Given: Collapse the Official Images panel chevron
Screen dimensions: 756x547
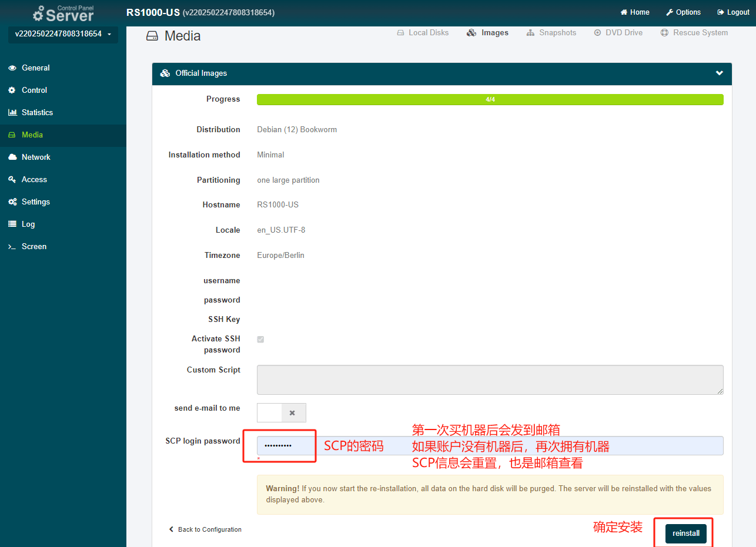Looking at the screenshot, I should point(719,73).
